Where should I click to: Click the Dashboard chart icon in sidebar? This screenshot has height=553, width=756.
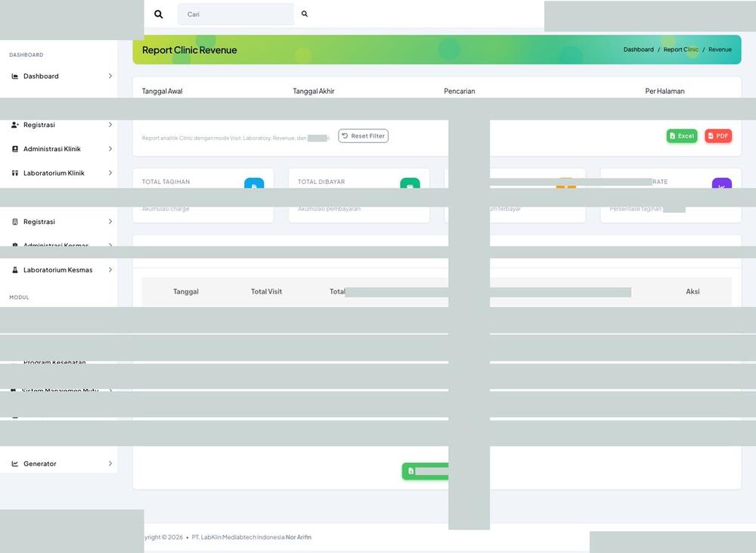[x=15, y=76]
